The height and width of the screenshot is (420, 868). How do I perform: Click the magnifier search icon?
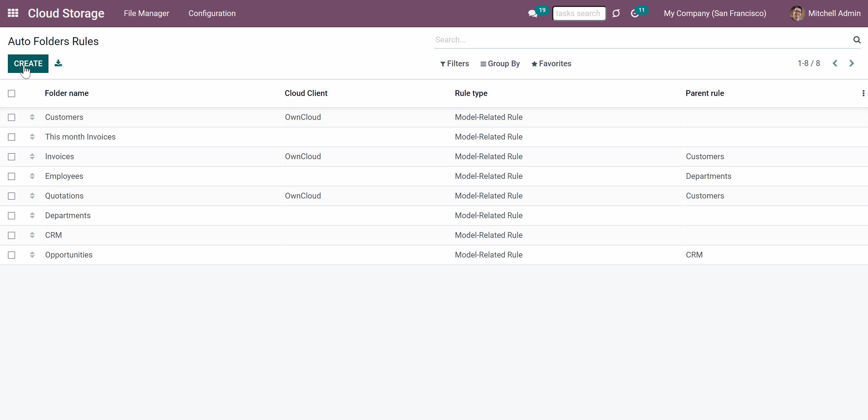tap(857, 40)
